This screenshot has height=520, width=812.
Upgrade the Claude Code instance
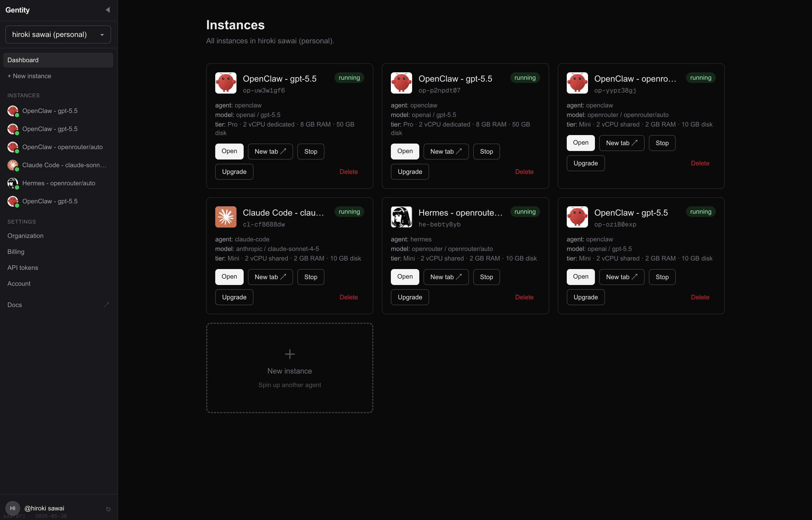[x=234, y=297]
